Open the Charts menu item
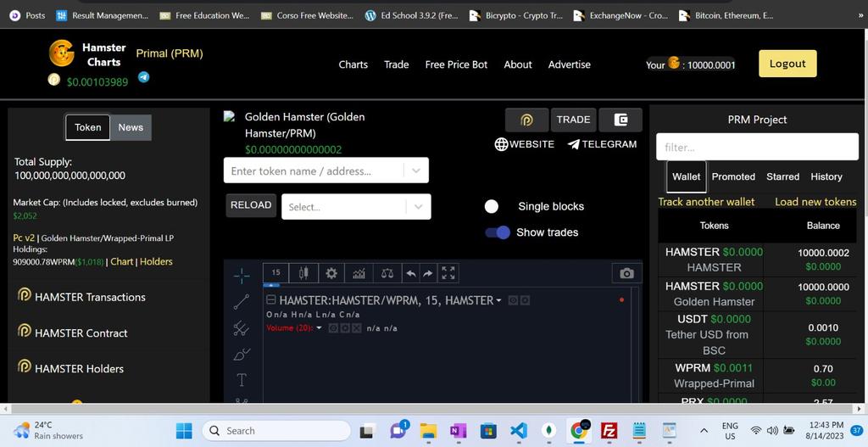Screen dimensions: 868x447 [353, 64]
